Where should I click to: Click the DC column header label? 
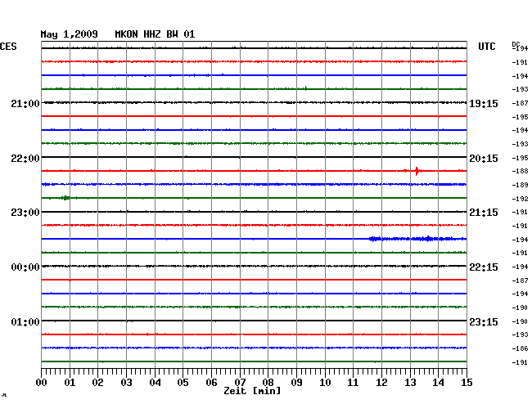coord(516,44)
